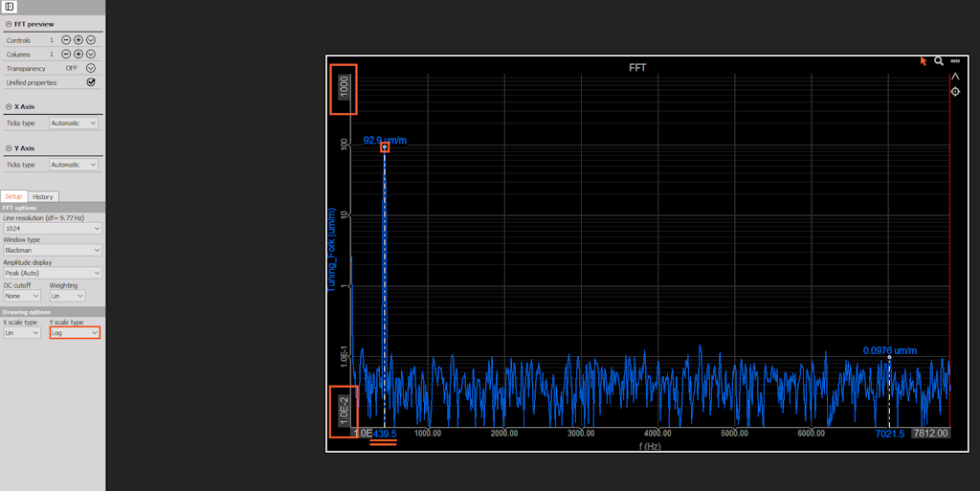Select the magnifier zoom tool in graph
The image size is (980, 491).
939,61
